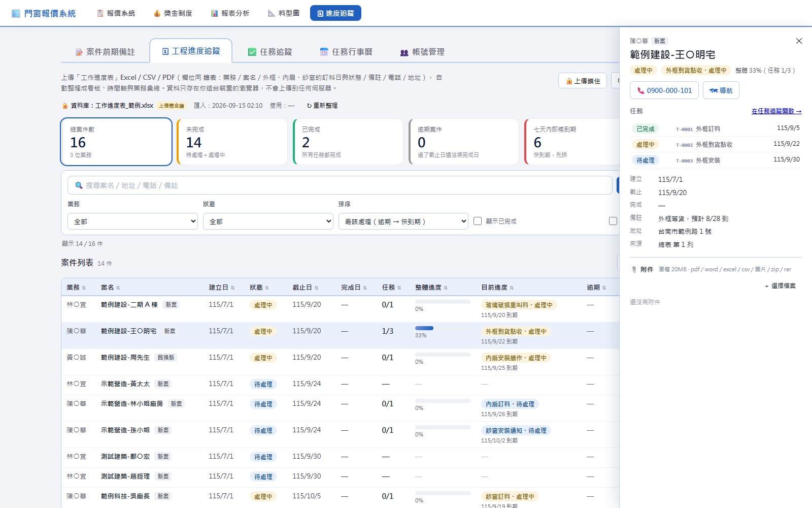Focus the 搜尋案名 search field
Image resolution: width=812 pixels, height=508 pixels.
[x=340, y=185]
